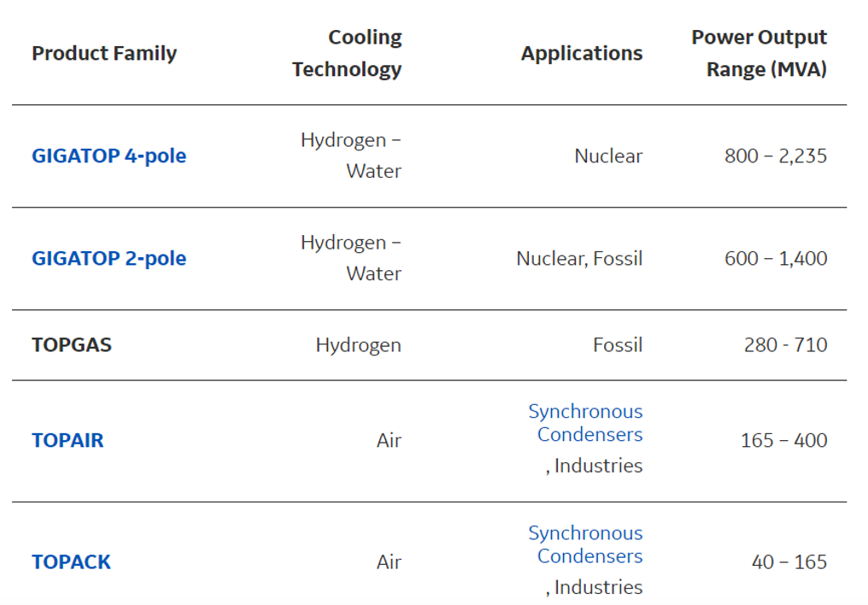The height and width of the screenshot is (605, 868).
Task: Click the Hydrogen cooling cell for TOPGAS
Action: coord(358,344)
